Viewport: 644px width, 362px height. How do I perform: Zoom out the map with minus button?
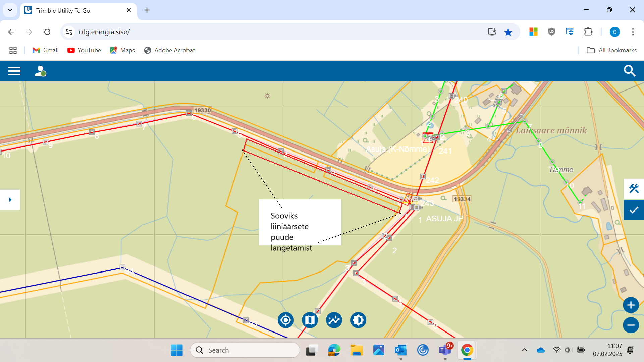point(631,325)
